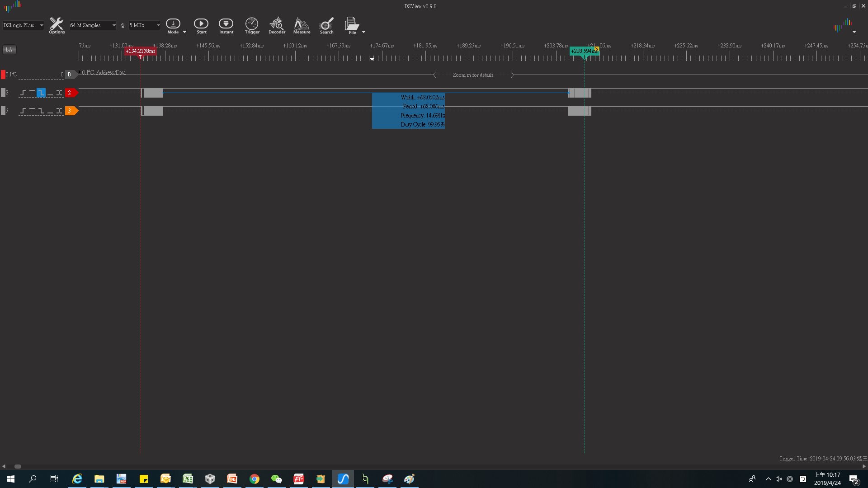This screenshot has height=488, width=868.
Task: Click the scroll-left arrow at bottom
Action: pyautogui.click(x=4, y=466)
